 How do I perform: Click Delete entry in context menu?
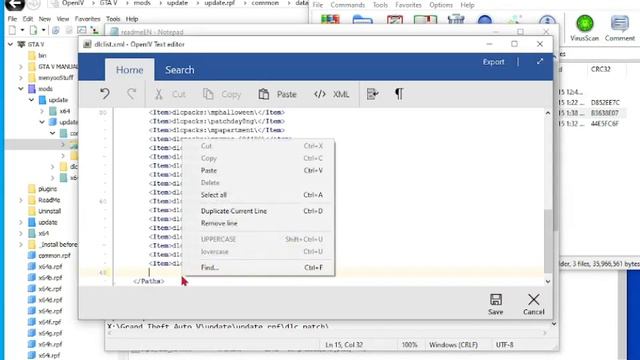pos(259,183)
